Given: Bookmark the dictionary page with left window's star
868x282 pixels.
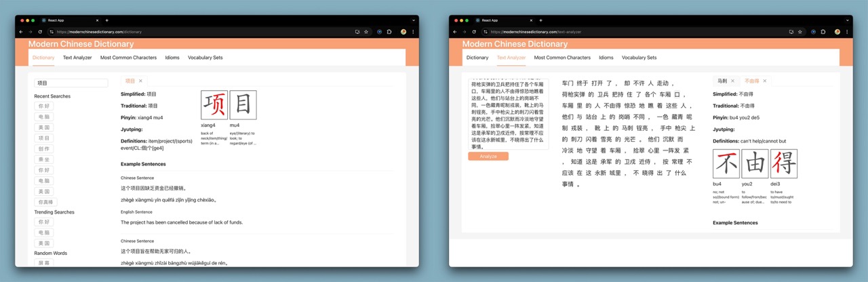Looking at the screenshot, I should click(366, 32).
